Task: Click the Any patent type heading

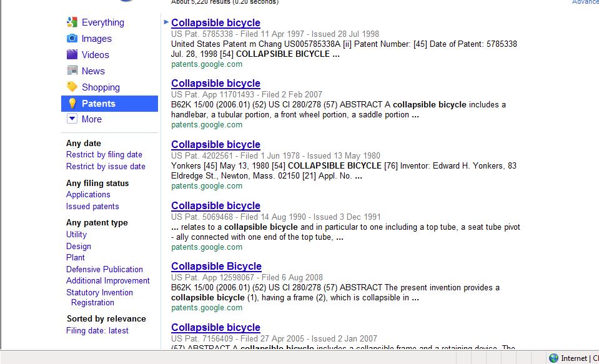Action: [97, 223]
